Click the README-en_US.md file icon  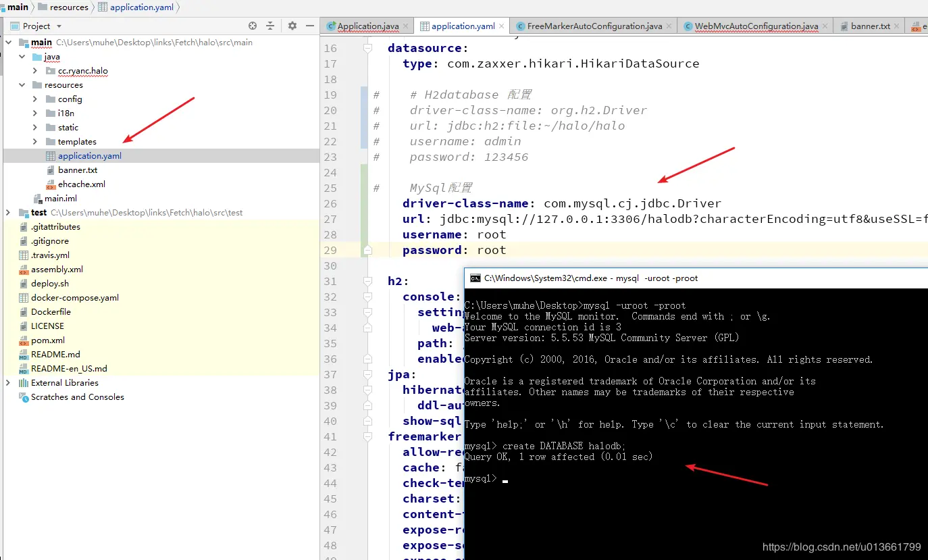click(x=24, y=369)
